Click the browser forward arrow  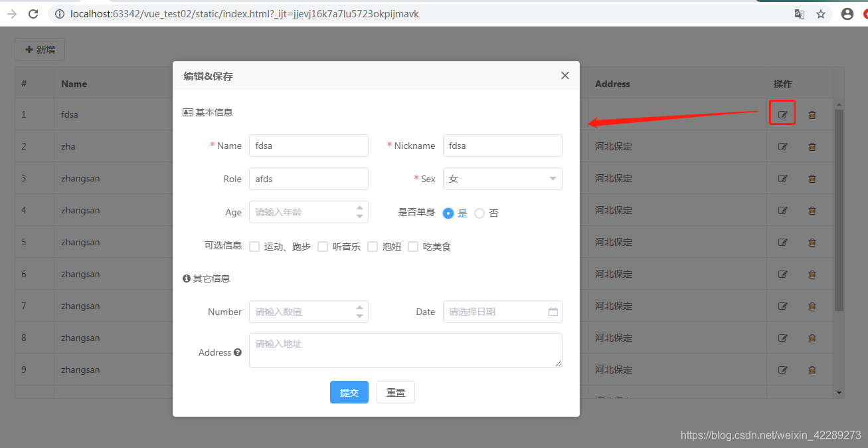[x=11, y=13]
